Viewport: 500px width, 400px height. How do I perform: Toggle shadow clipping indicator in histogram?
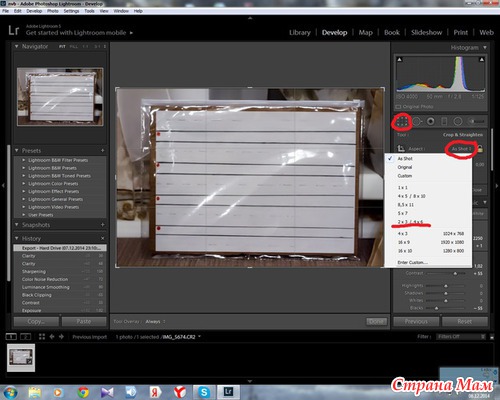pos(399,60)
